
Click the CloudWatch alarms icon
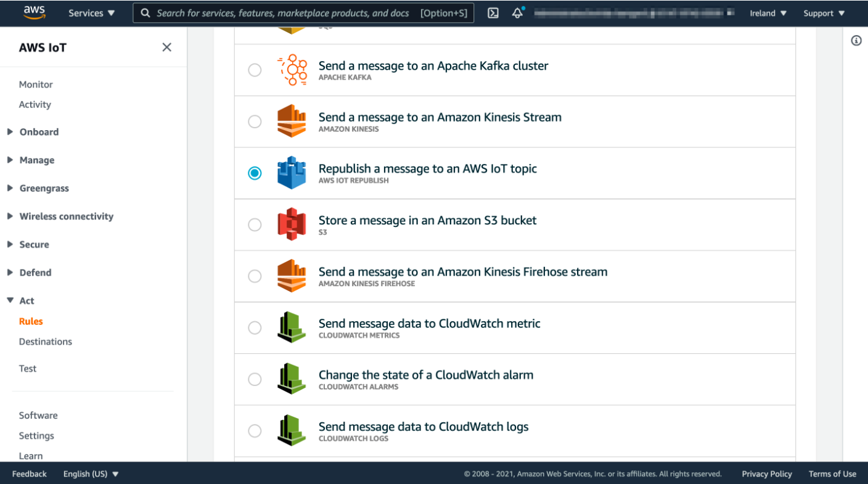coord(292,379)
